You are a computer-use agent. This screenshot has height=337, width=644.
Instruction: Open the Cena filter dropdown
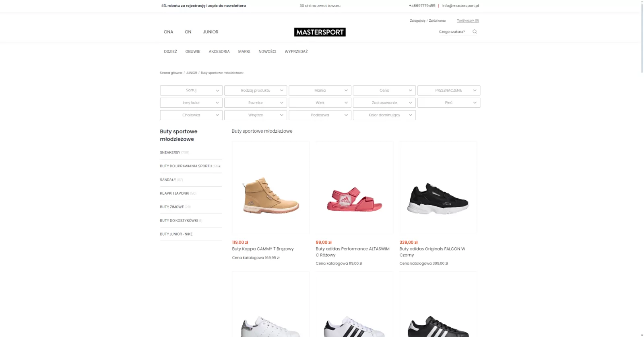coord(384,90)
